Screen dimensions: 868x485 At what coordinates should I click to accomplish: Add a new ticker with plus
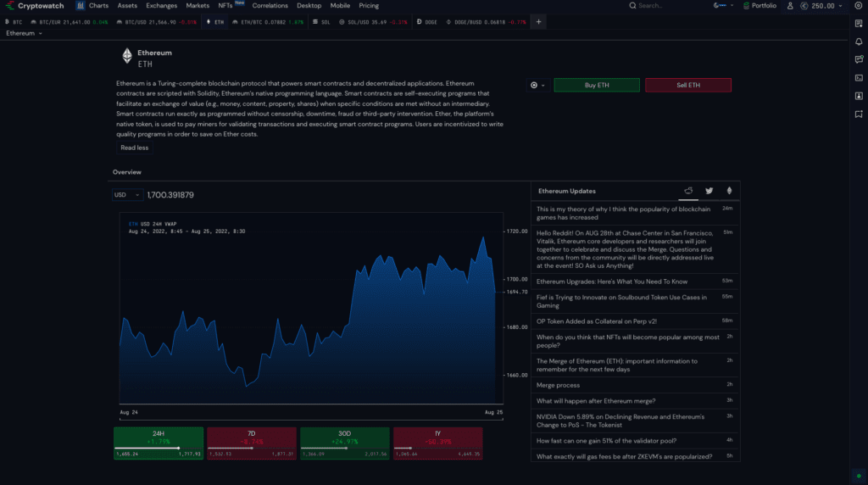click(x=538, y=22)
